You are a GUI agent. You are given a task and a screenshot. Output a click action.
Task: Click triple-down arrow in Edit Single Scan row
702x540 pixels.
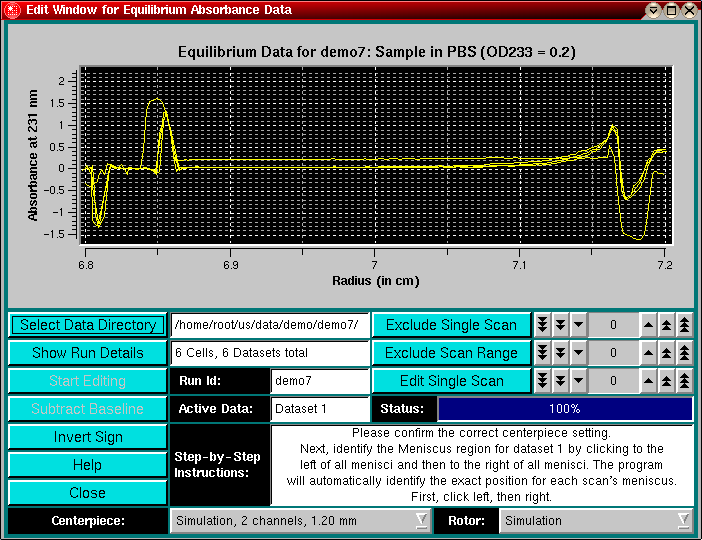pyautogui.click(x=542, y=381)
